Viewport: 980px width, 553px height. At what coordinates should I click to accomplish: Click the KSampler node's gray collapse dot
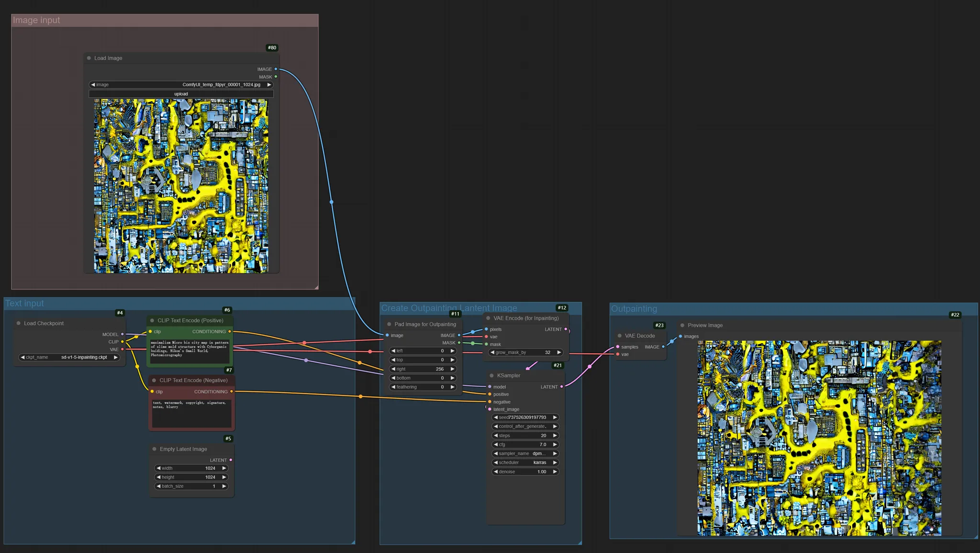tap(491, 375)
